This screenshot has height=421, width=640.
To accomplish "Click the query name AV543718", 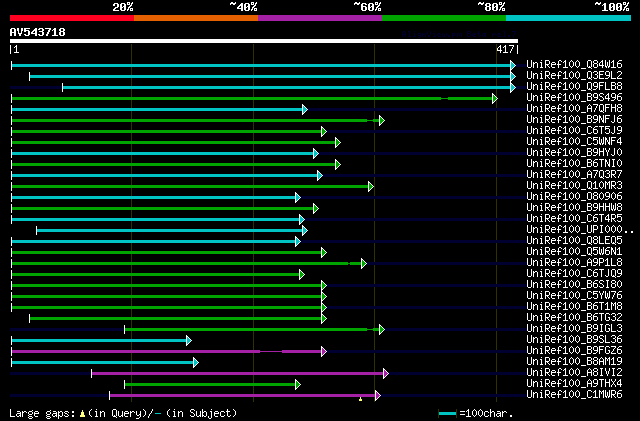I will tap(38, 32).
